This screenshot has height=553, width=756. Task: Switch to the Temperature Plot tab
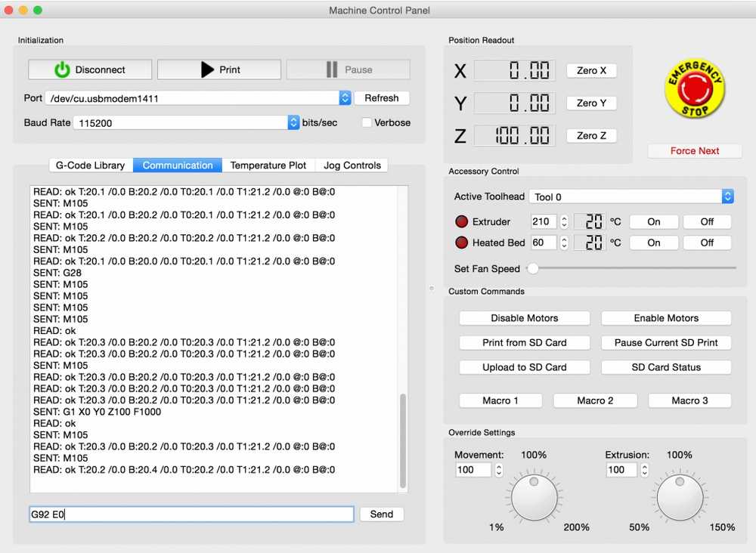268,165
